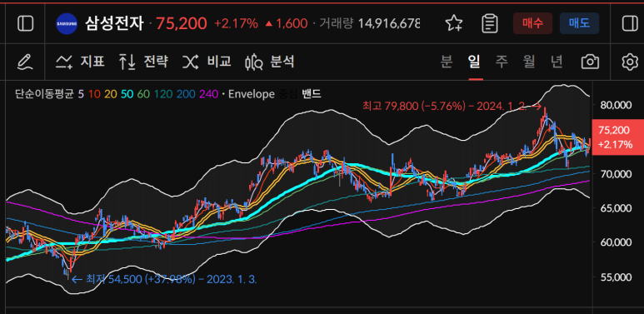Select the 10 moving average period
The image size is (644, 314).
[94, 94]
